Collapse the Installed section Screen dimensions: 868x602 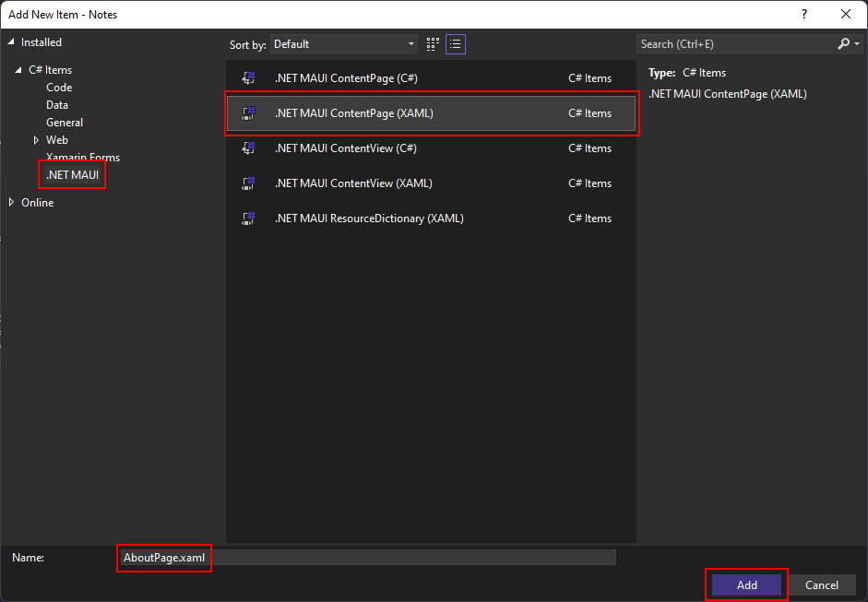(x=11, y=41)
